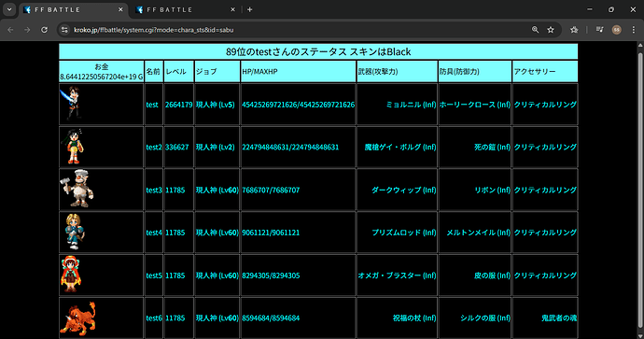Click armor 死の鎧 (Inf)
Screen dimensions: 644x339
pyautogui.click(x=493, y=148)
